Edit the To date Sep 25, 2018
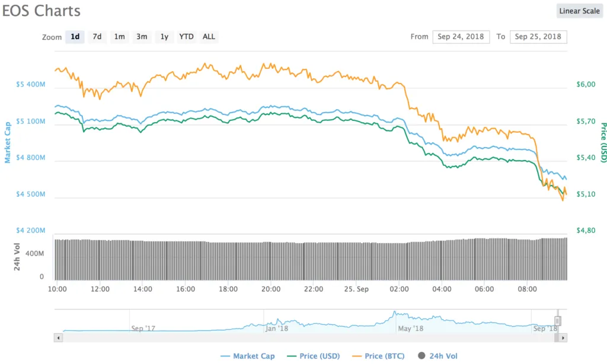 point(538,37)
